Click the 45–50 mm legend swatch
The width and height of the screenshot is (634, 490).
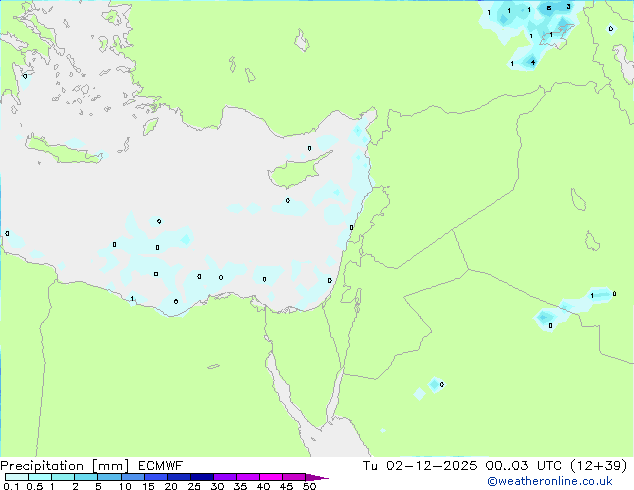294,477
